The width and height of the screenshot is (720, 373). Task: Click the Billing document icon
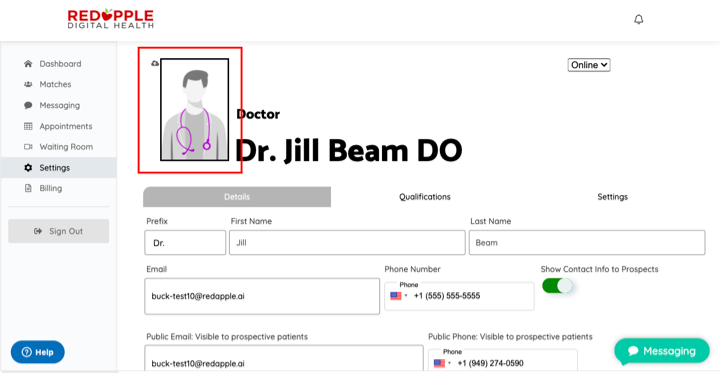[28, 188]
